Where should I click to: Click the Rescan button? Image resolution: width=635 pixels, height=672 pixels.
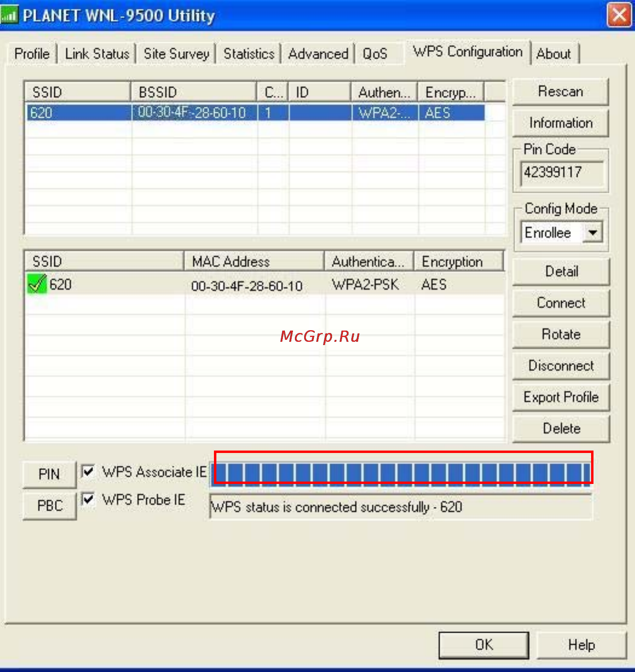560,92
